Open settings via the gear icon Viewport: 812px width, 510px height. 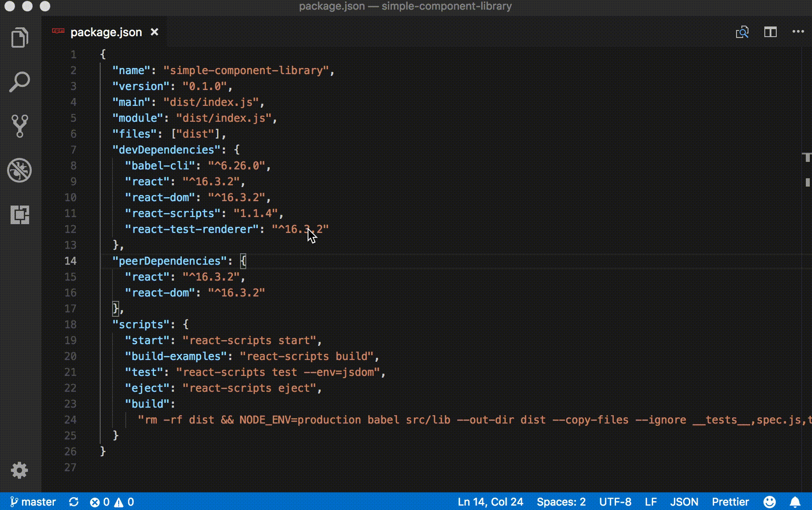point(19,470)
